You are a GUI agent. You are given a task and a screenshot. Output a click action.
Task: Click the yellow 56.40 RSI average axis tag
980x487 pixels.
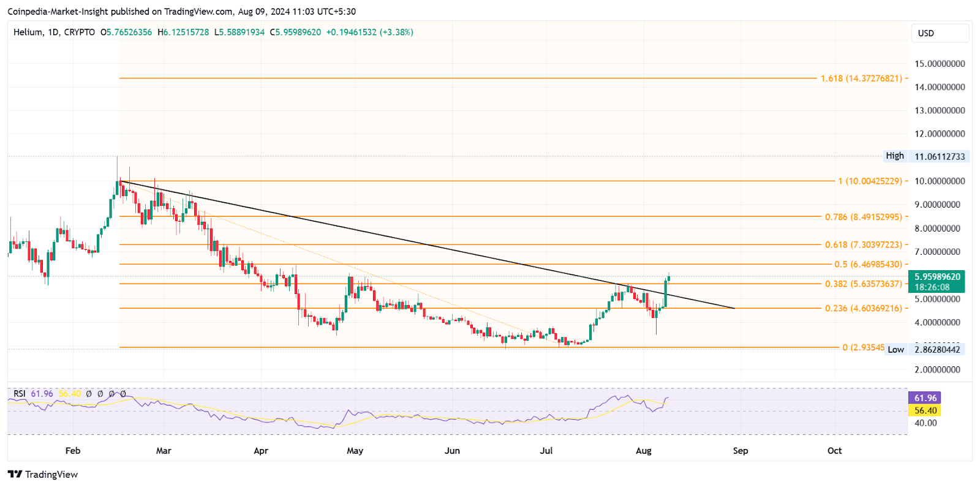coord(925,410)
